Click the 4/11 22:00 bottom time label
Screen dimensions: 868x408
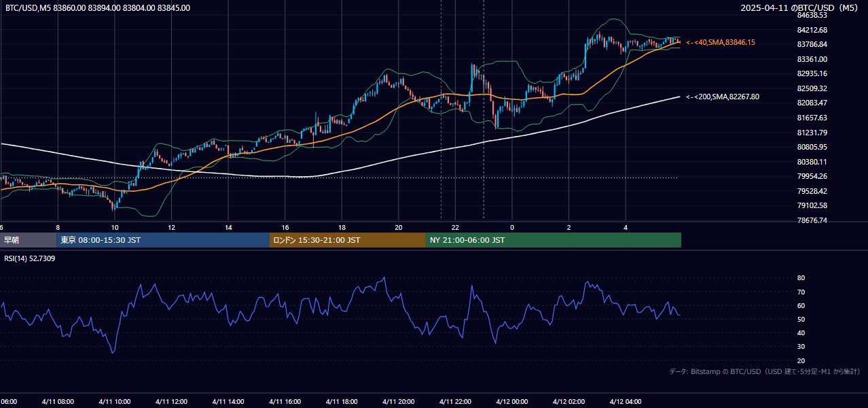click(455, 402)
